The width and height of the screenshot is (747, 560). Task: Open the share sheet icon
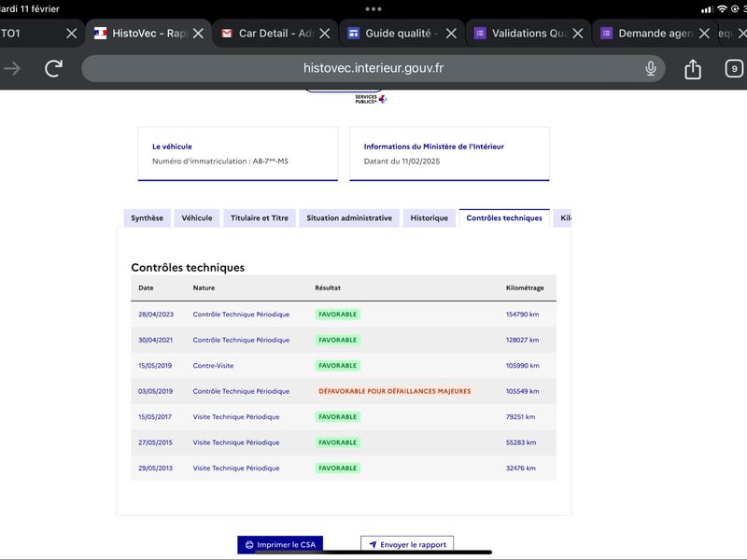click(x=693, y=68)
